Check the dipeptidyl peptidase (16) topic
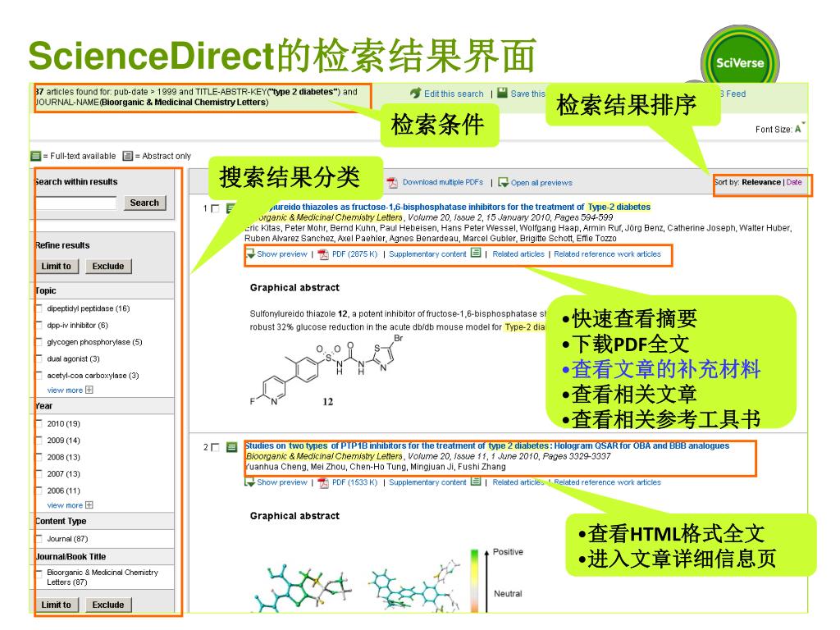This screenshot has height=630, width=840. click(x=39, y=308)
